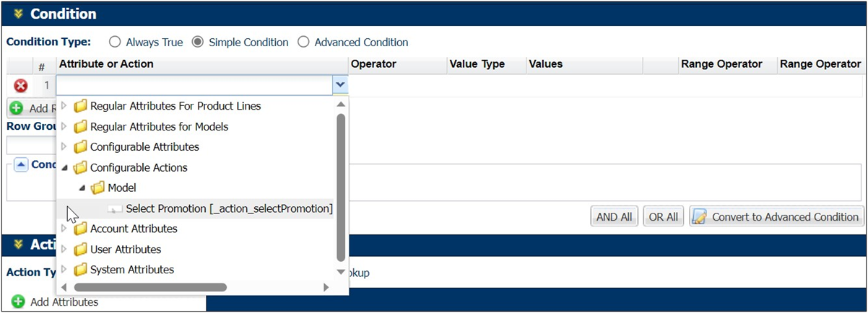
Task: Click the scroll down arrow in dropdown list
Action: [341, 272]
